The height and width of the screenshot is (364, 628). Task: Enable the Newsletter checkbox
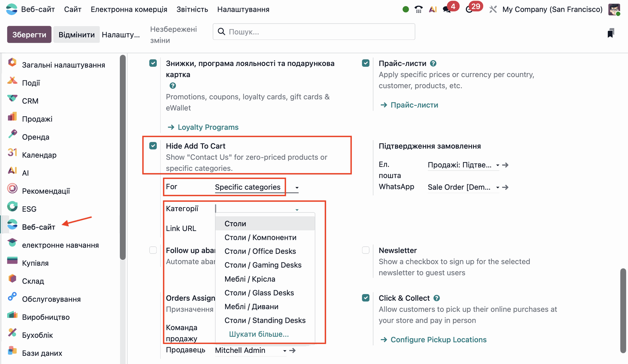(x=366, y=250)
